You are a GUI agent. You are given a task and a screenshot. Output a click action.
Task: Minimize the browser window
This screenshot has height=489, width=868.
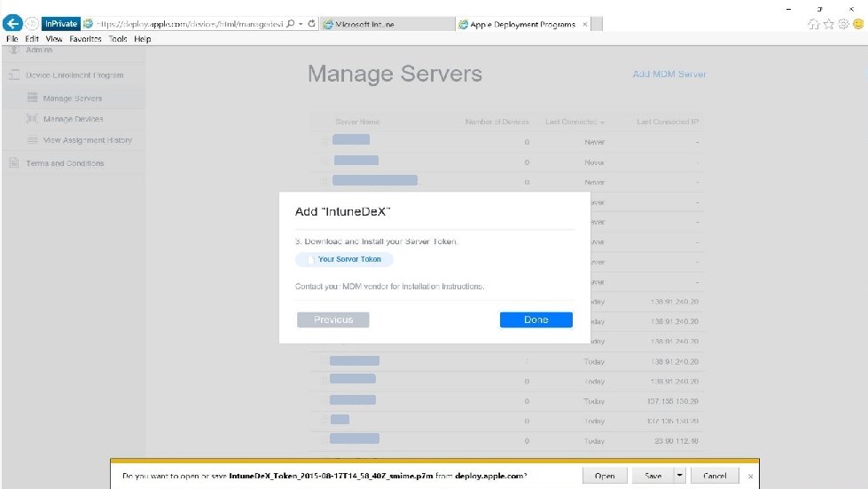(788, 9)
